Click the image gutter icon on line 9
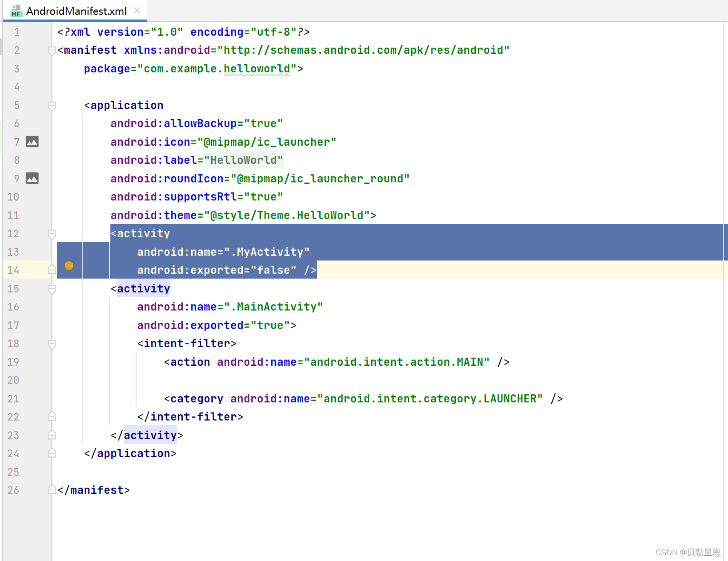The height and width of the screenshot is (561, 728). [32, 178]
